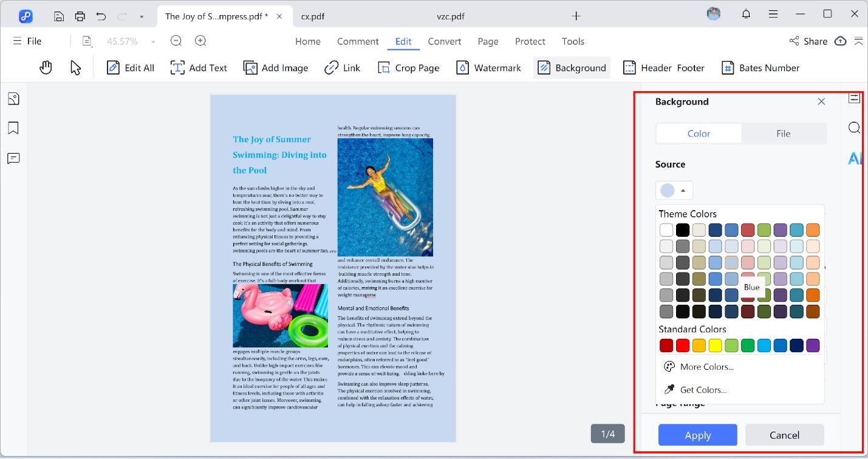Click the print icon in title bar
868x459 pixels.
80,16
